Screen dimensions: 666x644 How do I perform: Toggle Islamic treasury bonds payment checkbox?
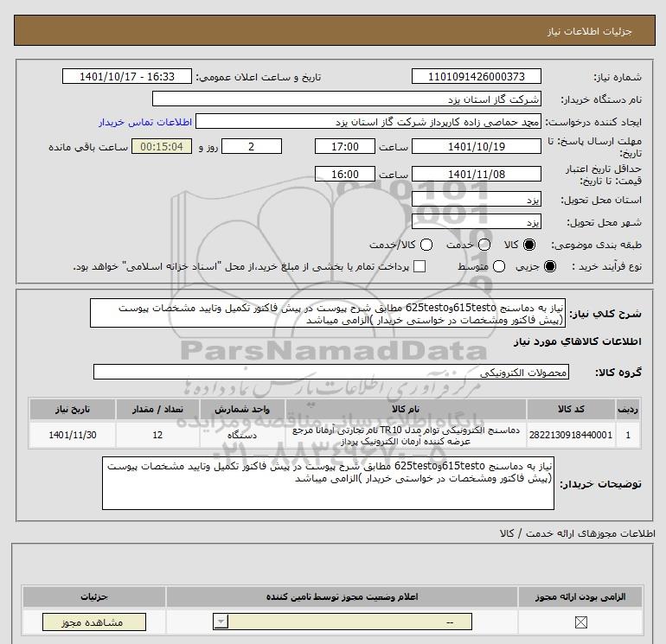coord(419,266)
